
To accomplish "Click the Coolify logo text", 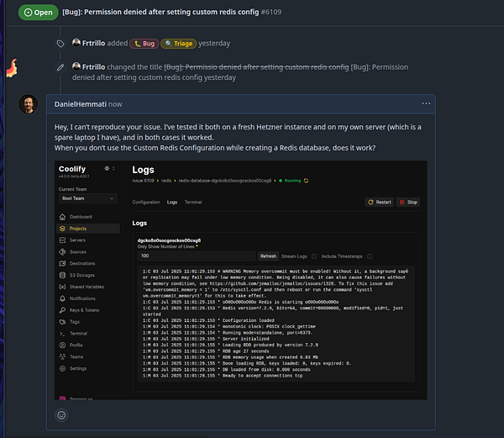I will pyautogui.click(x=72, y=169).
